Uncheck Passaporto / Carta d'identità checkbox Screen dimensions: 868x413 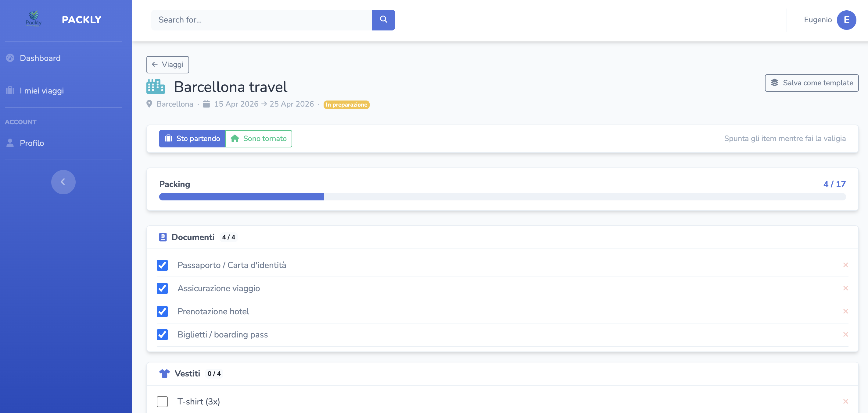[162, 265]
